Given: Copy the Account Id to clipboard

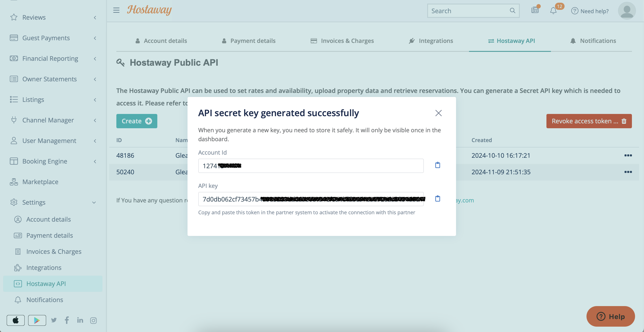Looking at the screenshot, I should click(x=437, y=165).
